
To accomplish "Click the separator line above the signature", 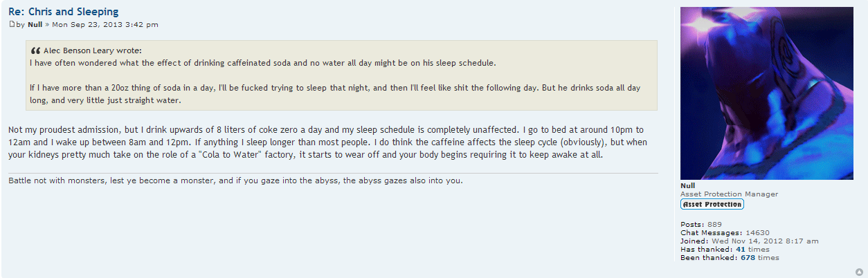I will point(332,173).
